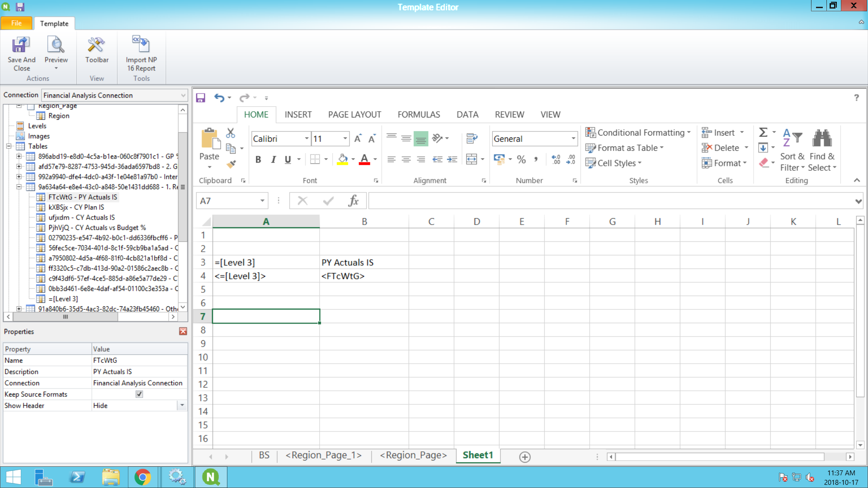Open the <Region_Page_1> sheet tab

pyautogui.click(x=324, y=455)
